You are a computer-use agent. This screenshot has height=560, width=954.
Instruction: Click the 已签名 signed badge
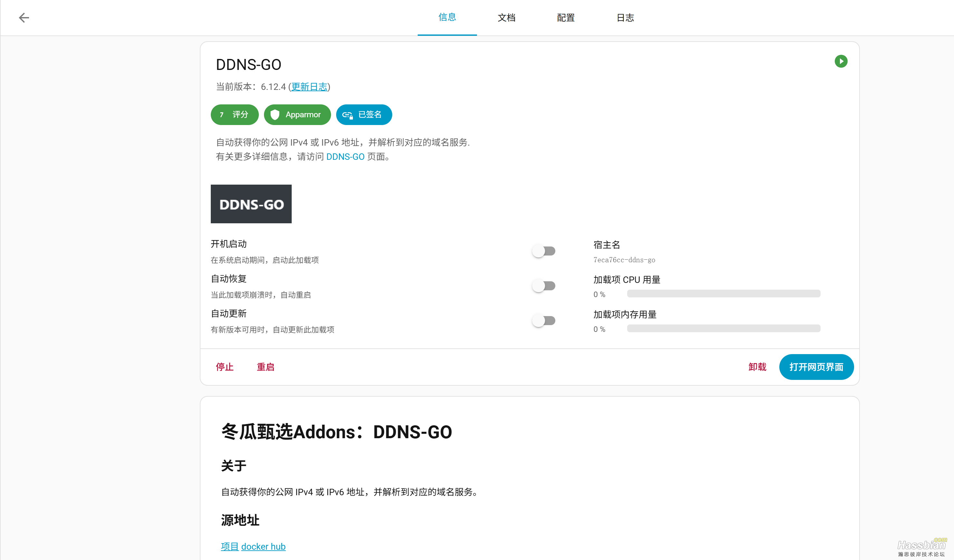coord(364,115)
